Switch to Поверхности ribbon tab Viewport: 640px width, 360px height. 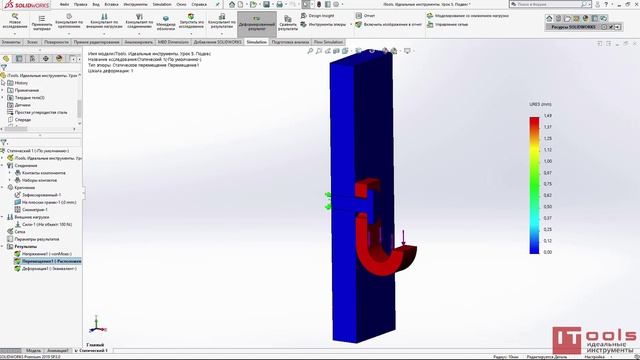coord(56,42)
